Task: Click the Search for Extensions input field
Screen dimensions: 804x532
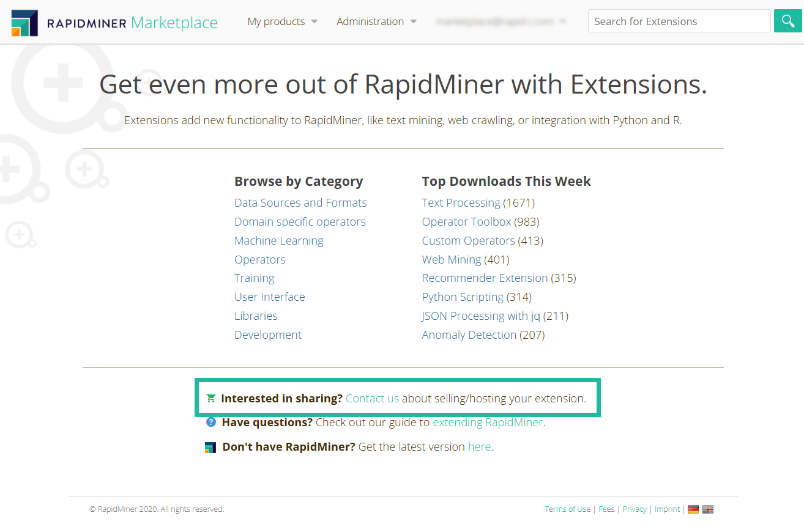Action: (679, 21)
